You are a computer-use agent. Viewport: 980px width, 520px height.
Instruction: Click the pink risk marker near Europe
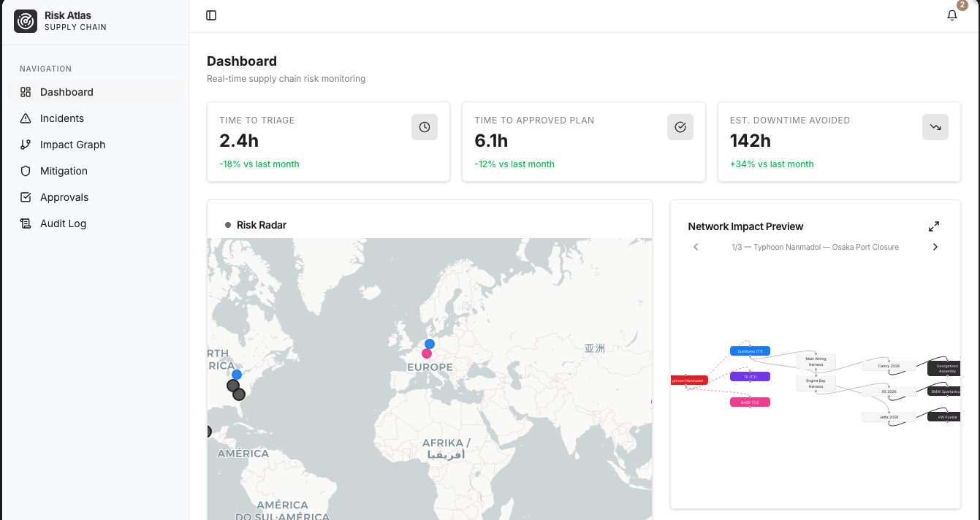pyautogui.click(x=426, y=353)
